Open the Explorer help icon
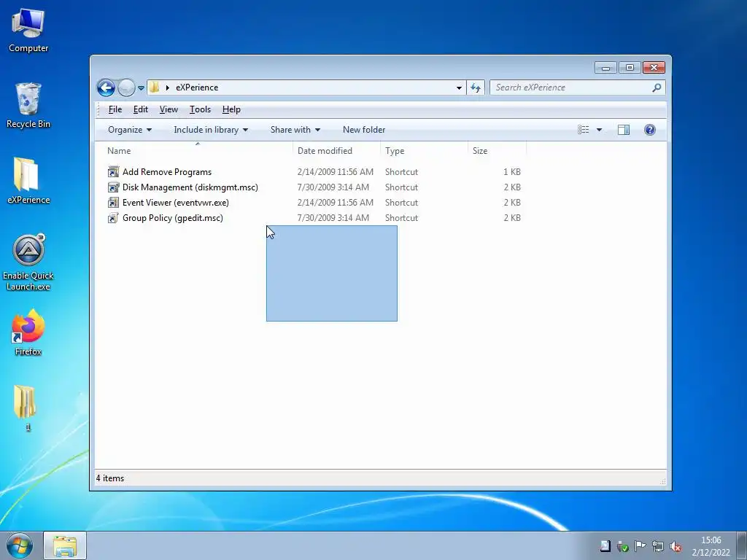The width and height of the screenshot is (747, 560). pyautogui.click(x=650, y=130)
